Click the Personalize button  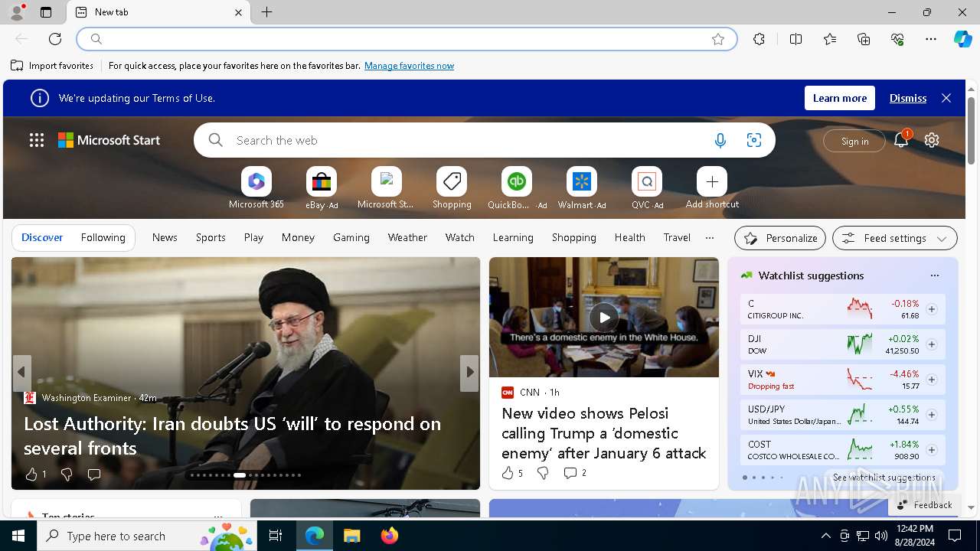(780, 238)
